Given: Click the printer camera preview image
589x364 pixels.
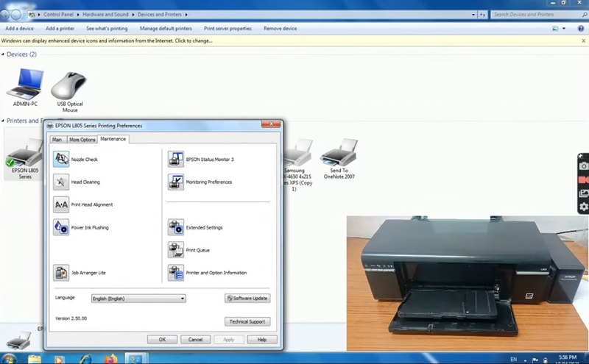Looking at the screenshot, I should pyautogui.click(x=468, y=283).
